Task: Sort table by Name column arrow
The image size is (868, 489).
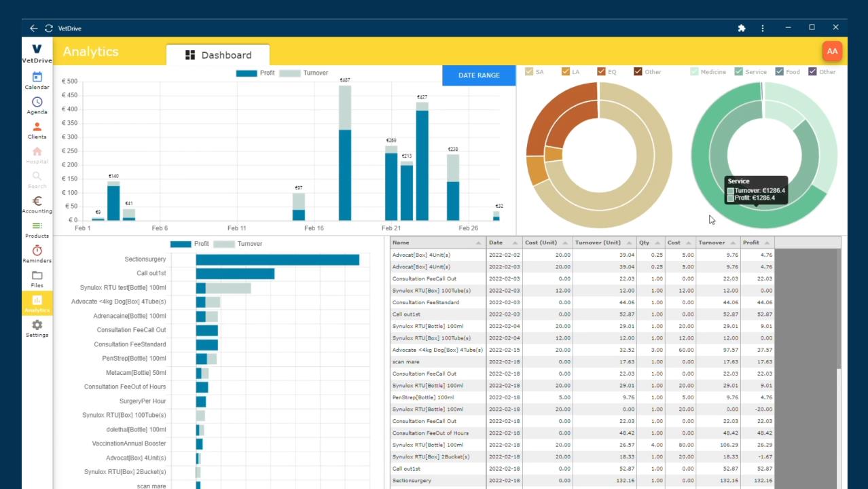Action: click(478, 243)
